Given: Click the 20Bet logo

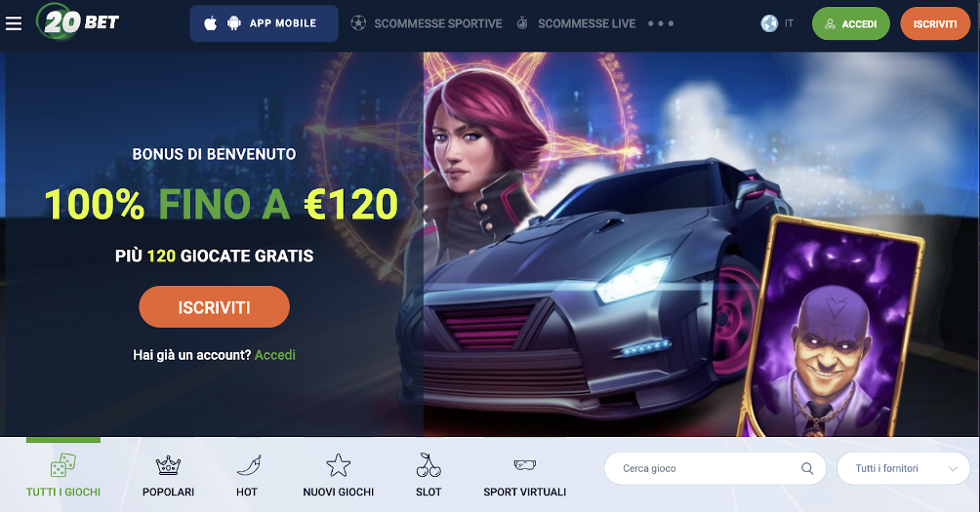Looking at the screenshot, I should 78,21.
